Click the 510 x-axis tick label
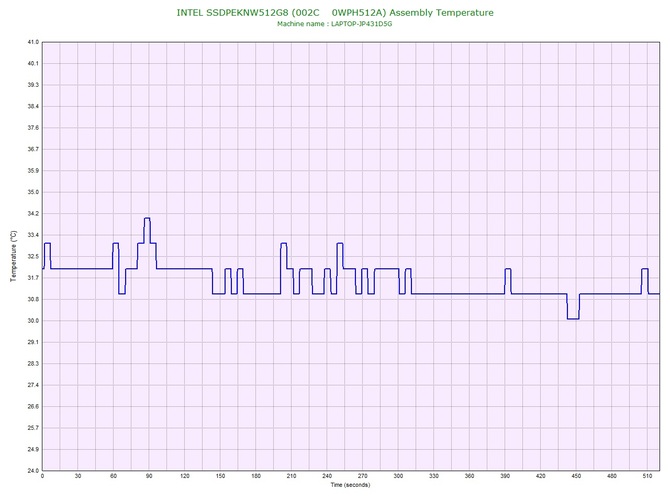670x502 pixels. (x=647, y=476)
